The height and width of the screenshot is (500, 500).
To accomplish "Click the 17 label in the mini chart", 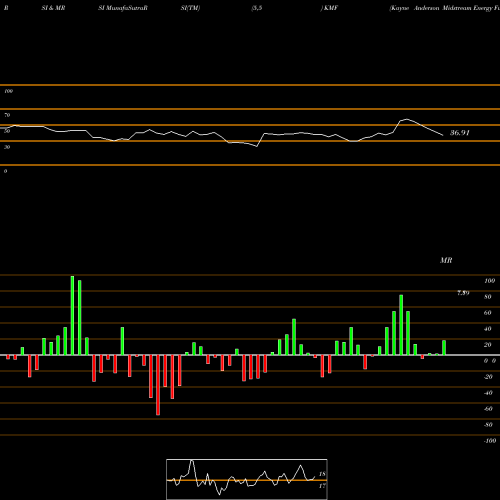I will coord(322,486).
